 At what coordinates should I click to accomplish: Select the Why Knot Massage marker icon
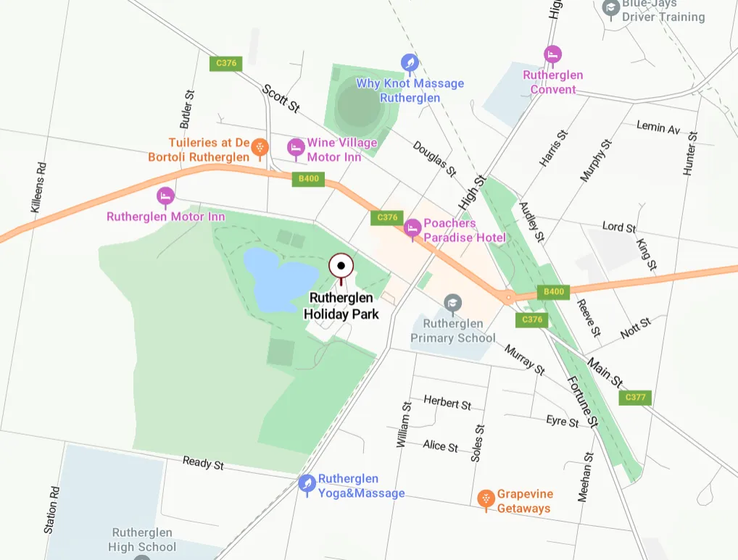pos(410,63)
